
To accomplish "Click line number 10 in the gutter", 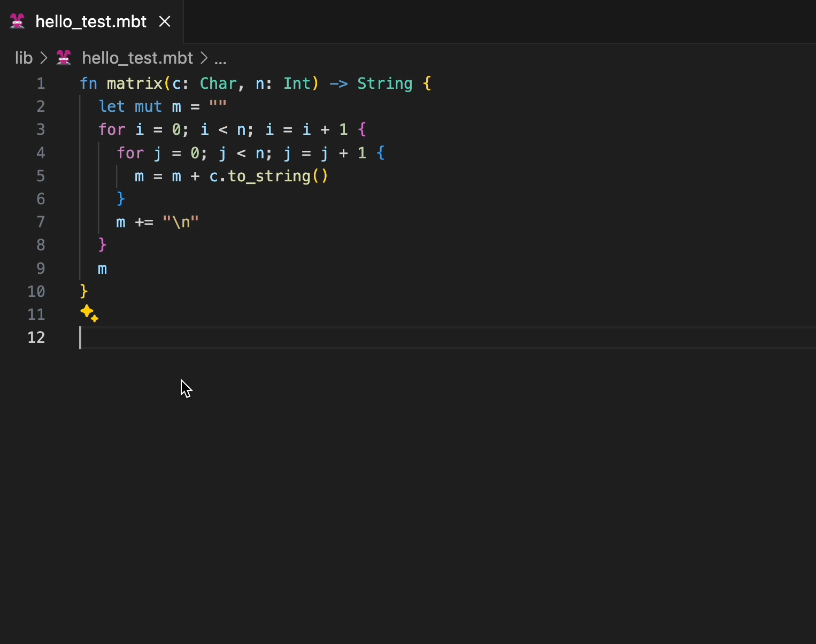I will (x=36, y=292).
